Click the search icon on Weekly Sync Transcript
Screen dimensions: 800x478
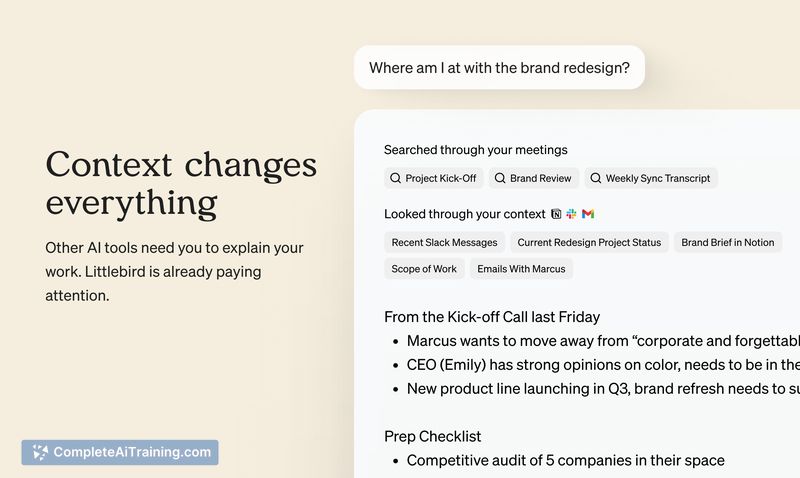[596, 178]
